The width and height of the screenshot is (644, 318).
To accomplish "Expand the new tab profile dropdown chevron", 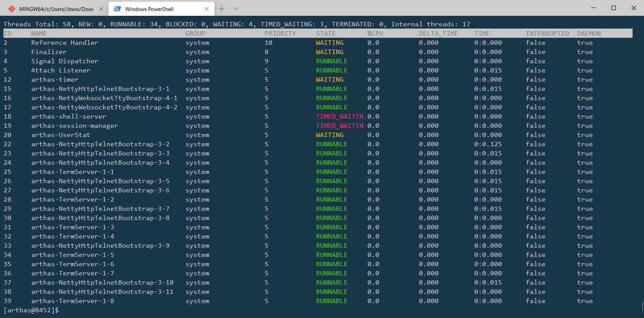I will click(x=236, y=9).
